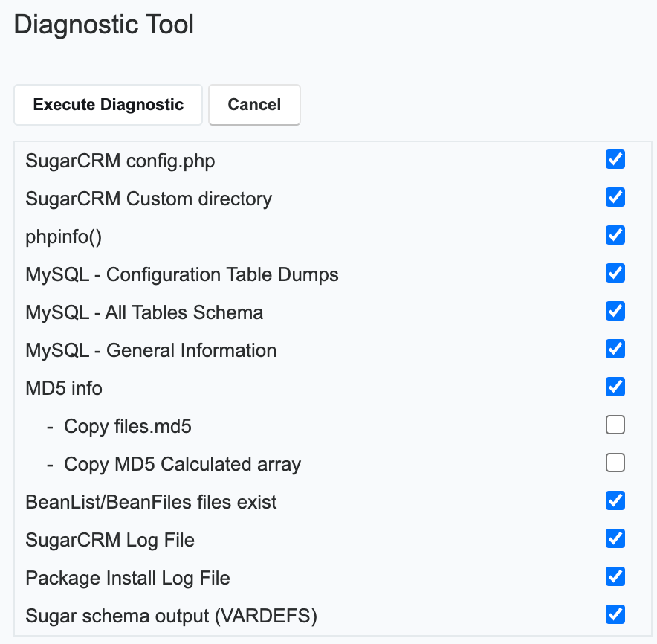657x644 pixels.
Task: Disable Sugar schema output (VARDEFS)
Action: pyautogui.click(x=615, y=614)
